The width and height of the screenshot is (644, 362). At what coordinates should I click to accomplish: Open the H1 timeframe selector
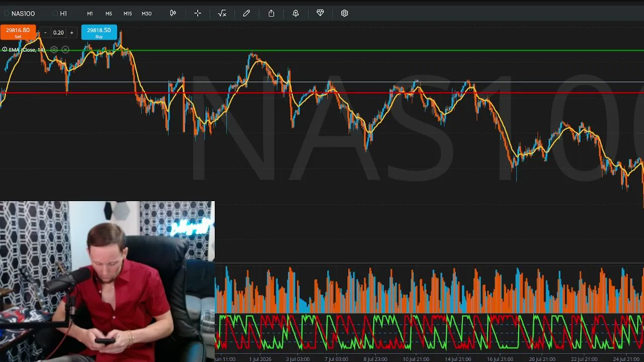click(x=60, y=14)
